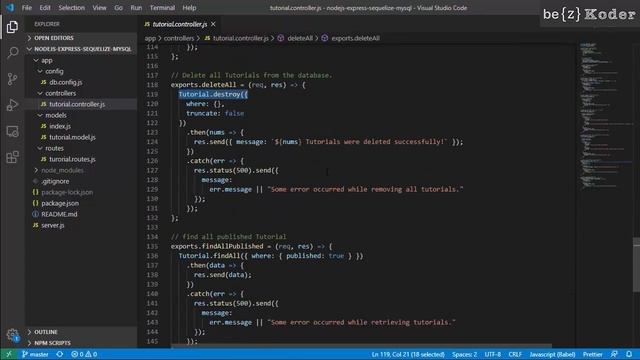Change end of line sequence CRLF

tap(515, 354)
